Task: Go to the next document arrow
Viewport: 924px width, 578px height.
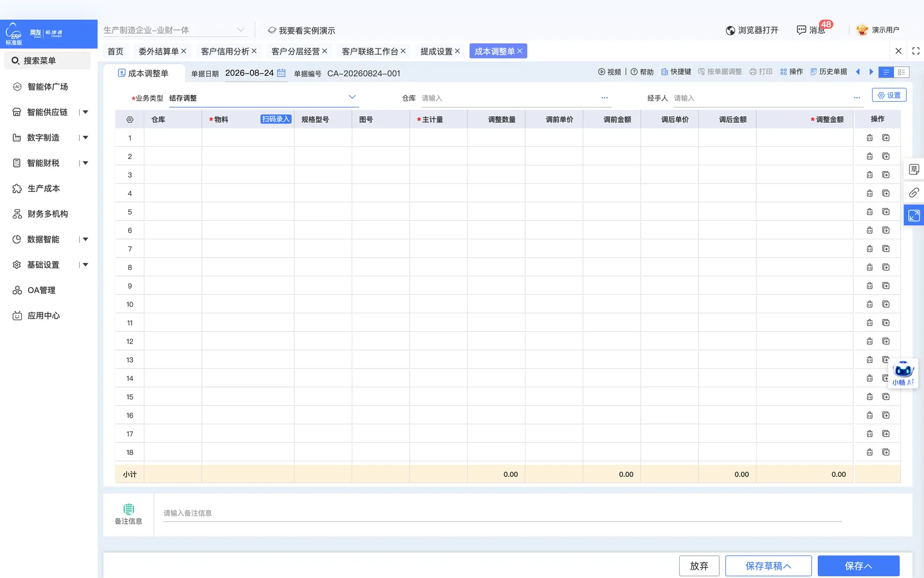Action: (871, 72)
